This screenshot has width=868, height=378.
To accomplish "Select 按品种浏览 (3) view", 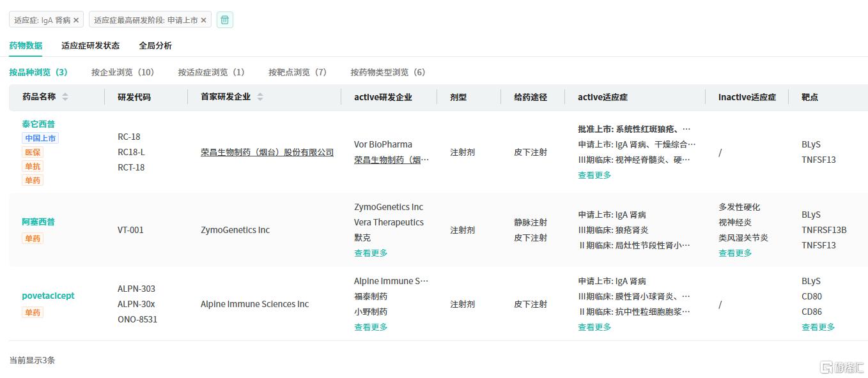I will tap(38, 72).
